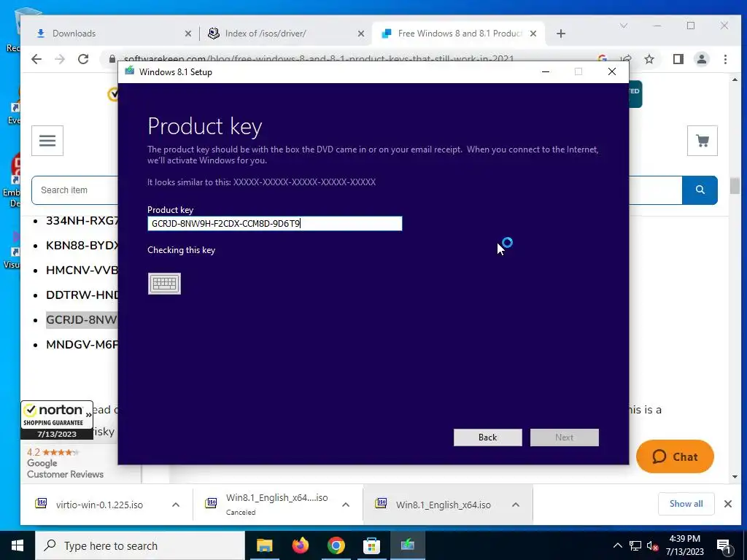Open File Explorer from the taskbar
The image size is (747, 560).
coord(264,545)
